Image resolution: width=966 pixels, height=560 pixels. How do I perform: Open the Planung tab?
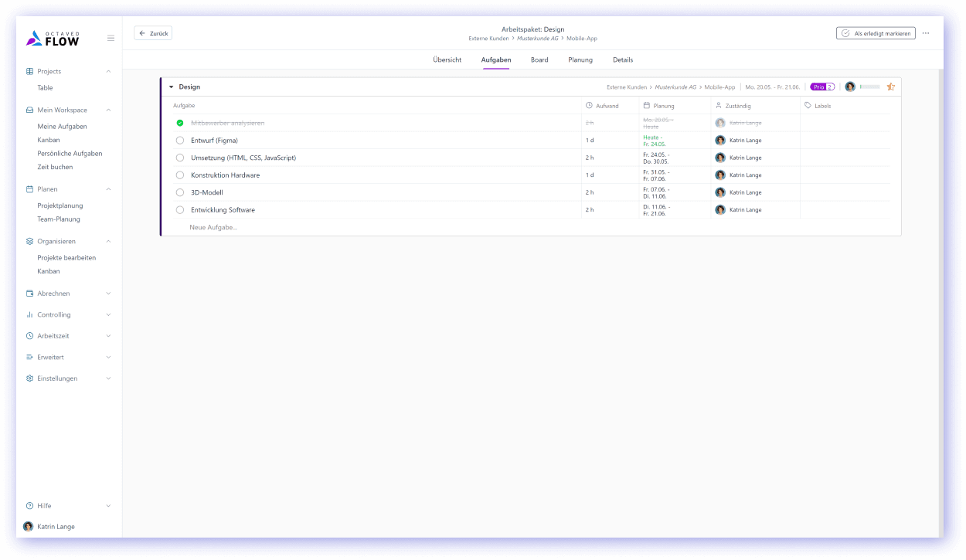[580, 60]
